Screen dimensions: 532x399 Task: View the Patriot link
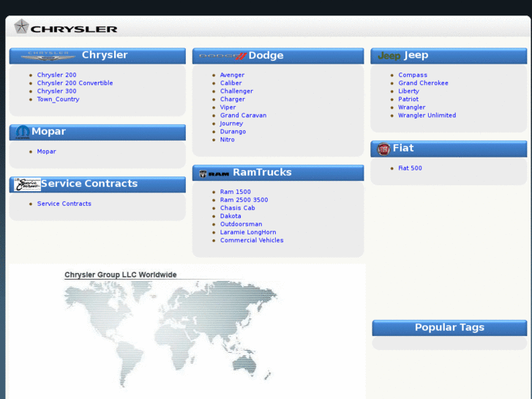click(408, 99)
